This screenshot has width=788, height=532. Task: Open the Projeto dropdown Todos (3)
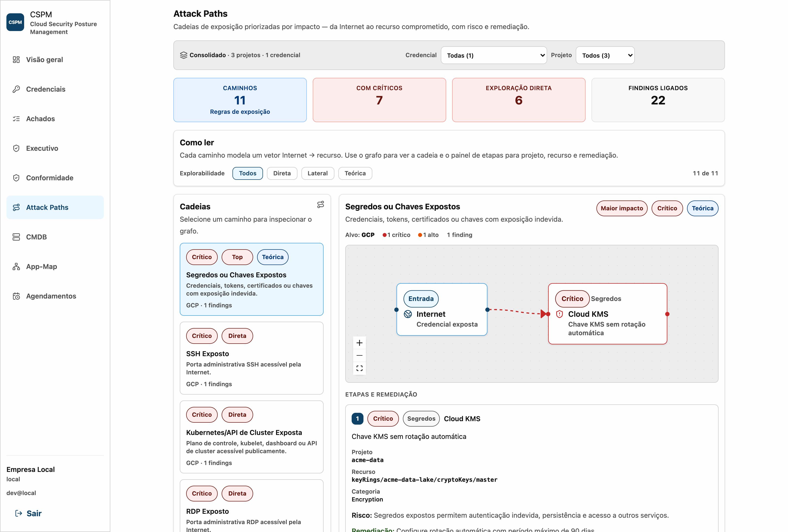coord(605,55)
